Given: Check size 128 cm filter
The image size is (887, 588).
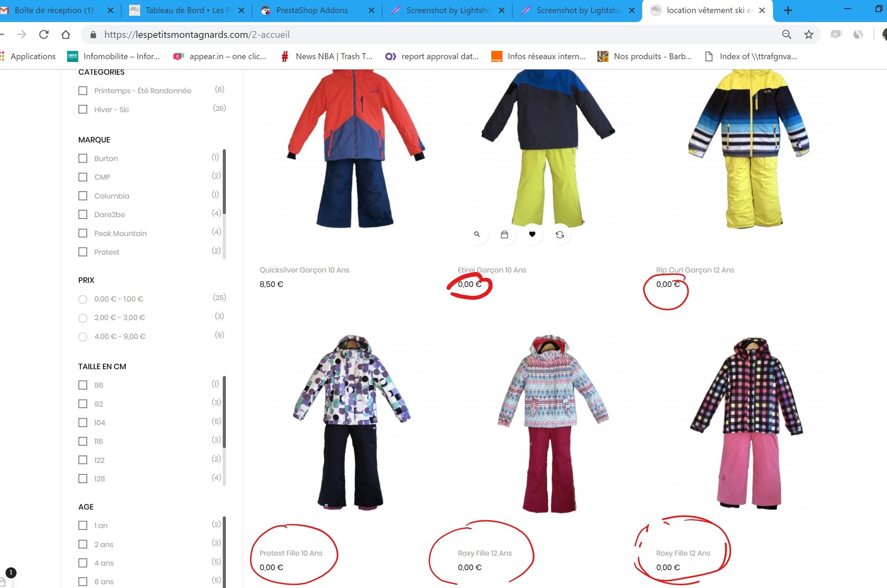Looking at the screenshot, I should [x=83, y=479].
